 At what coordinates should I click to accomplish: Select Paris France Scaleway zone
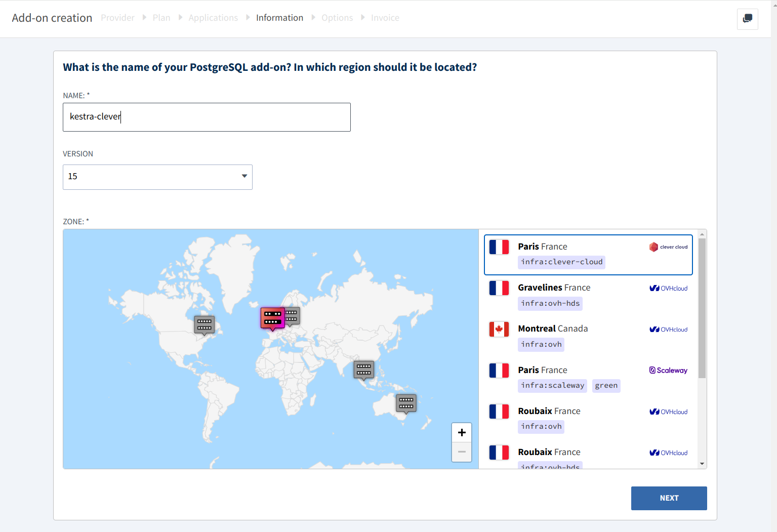click(x=588, y=378)
